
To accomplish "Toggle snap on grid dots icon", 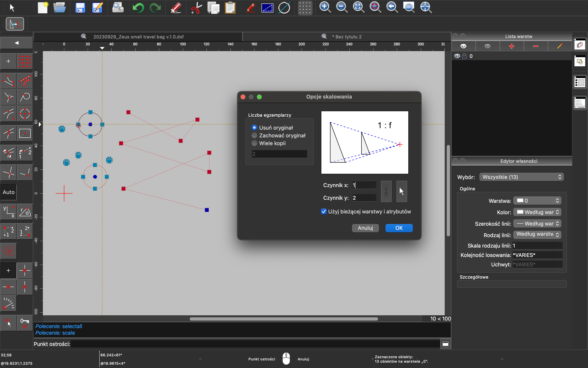I will (x=25, y=61).
